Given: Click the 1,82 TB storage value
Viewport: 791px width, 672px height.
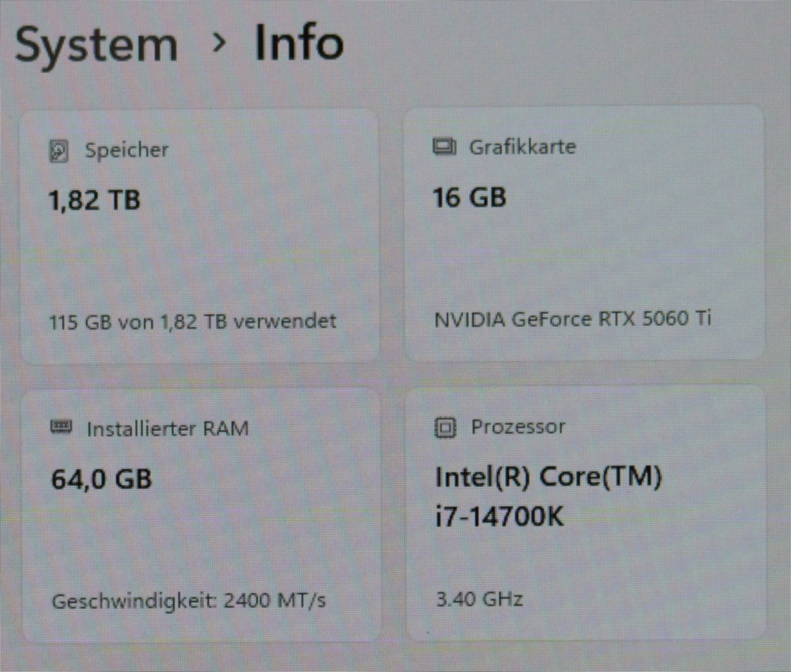Looking at the screenshot, I should click(95, 201).
